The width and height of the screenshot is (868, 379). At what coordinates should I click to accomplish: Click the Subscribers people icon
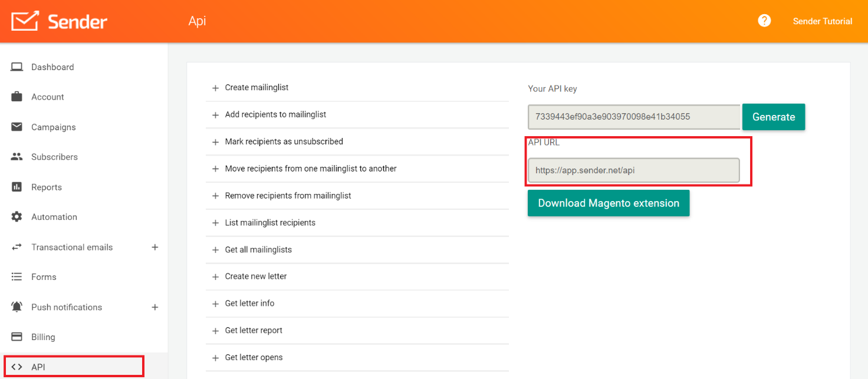pos(17,157)
